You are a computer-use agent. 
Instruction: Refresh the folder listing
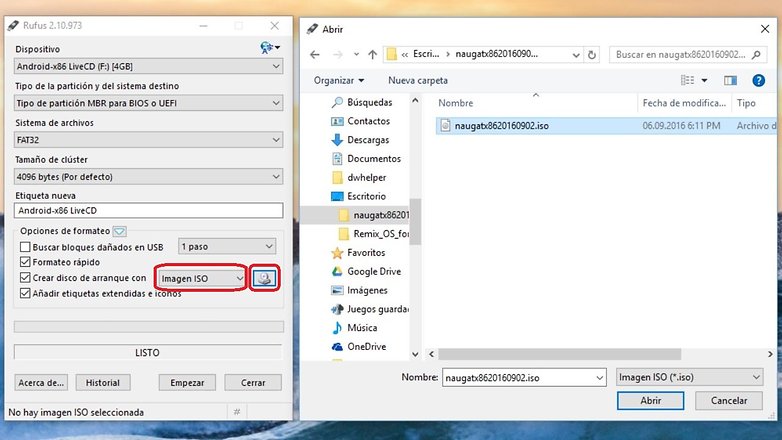(x=592, y=54)
